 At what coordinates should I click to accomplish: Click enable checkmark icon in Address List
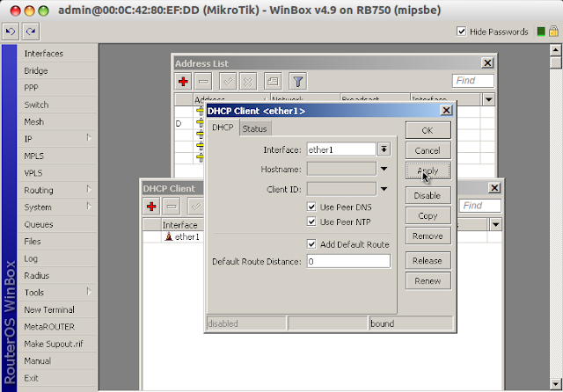(228, 82)
